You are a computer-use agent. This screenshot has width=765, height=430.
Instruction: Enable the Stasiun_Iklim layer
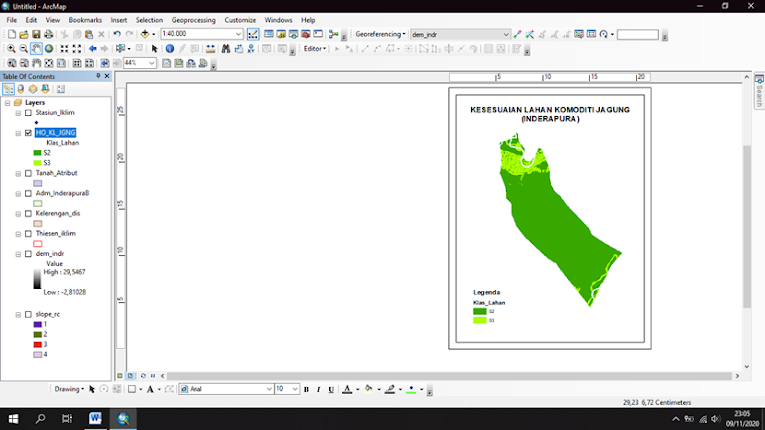pyautogui.click(x=28, y=113)
